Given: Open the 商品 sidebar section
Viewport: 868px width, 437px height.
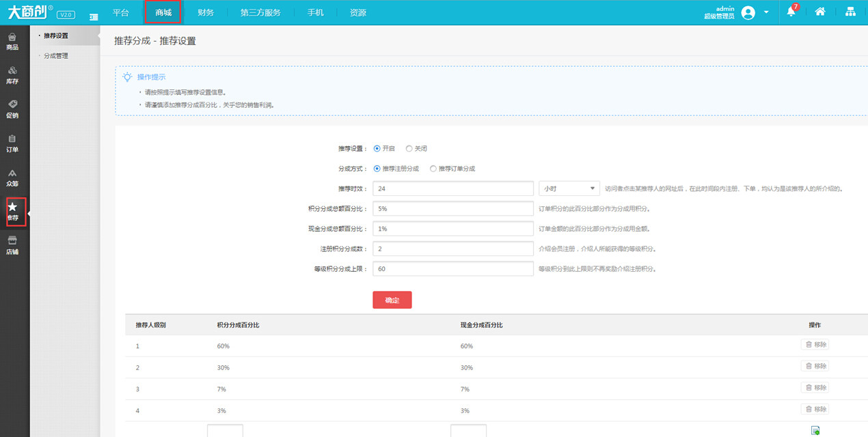Looking at the screenshot, I should [x=12, y=41].
